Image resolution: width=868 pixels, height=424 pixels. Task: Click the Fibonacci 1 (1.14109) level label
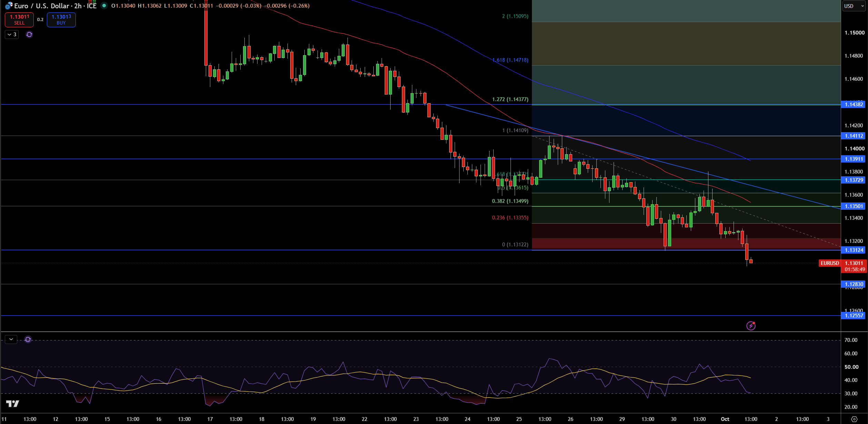point(515,130)
